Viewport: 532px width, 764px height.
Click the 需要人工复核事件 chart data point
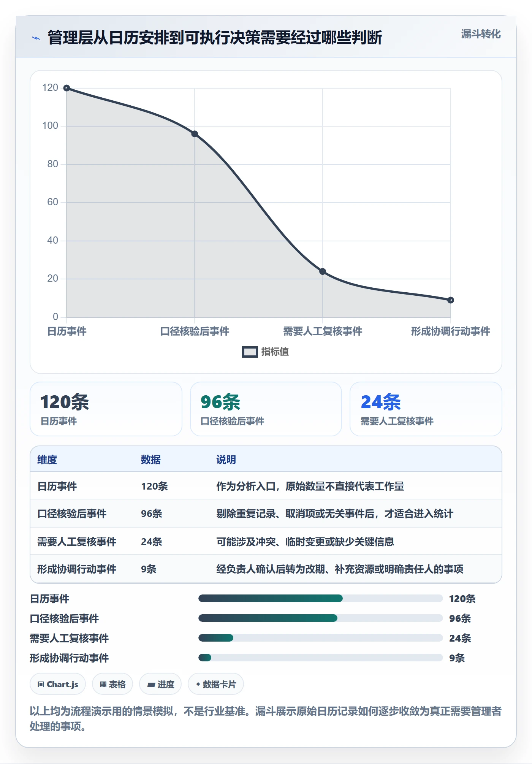point(323,271)
